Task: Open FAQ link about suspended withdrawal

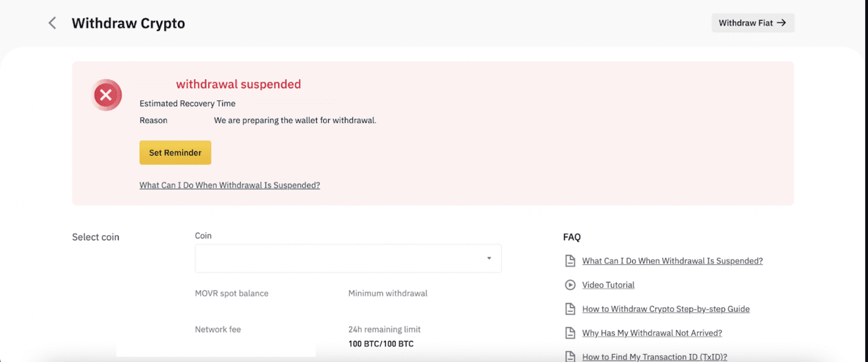Action: point(672,261)
